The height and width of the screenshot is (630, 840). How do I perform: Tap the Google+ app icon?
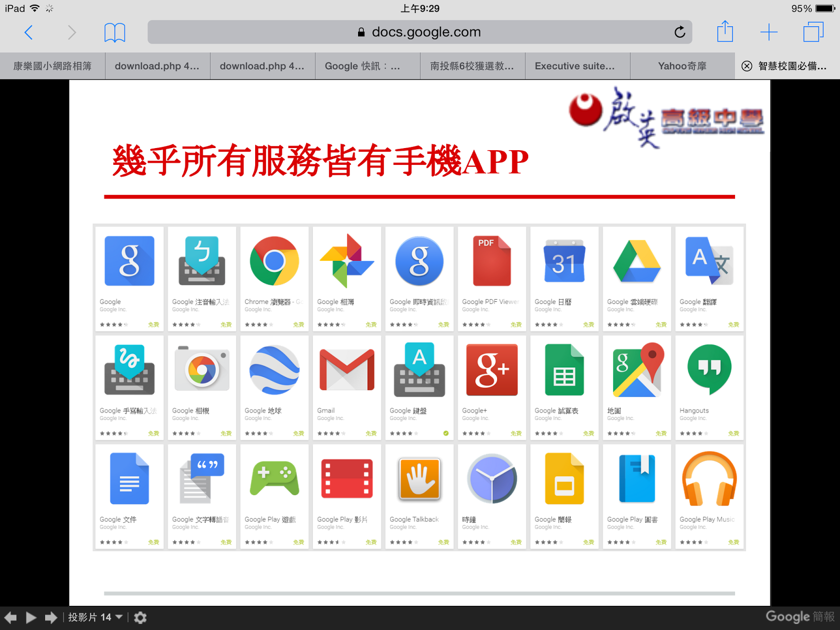coord(492,370)
